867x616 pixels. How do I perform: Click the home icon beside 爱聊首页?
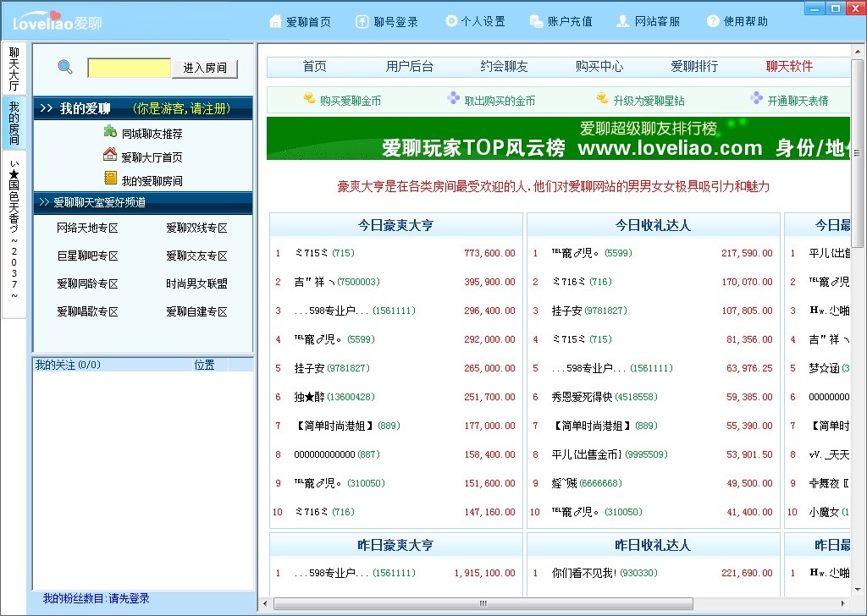[x=275, y=21]
